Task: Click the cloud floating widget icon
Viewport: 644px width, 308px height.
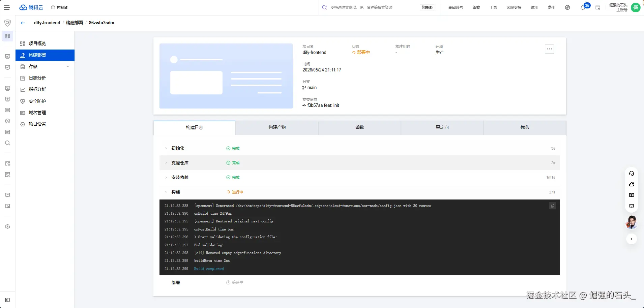Action: [632, 184]
